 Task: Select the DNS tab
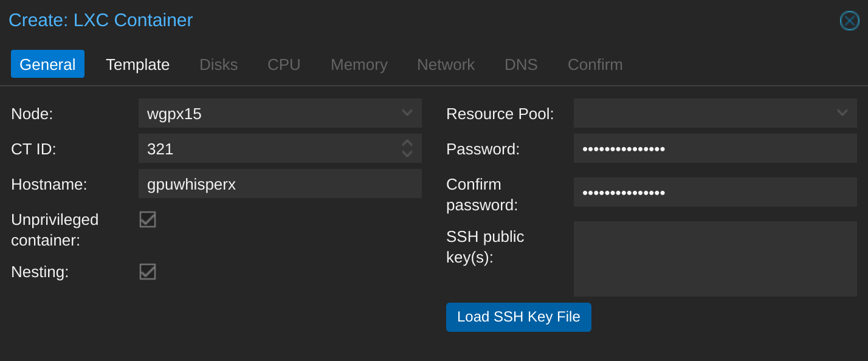[521, 64]
